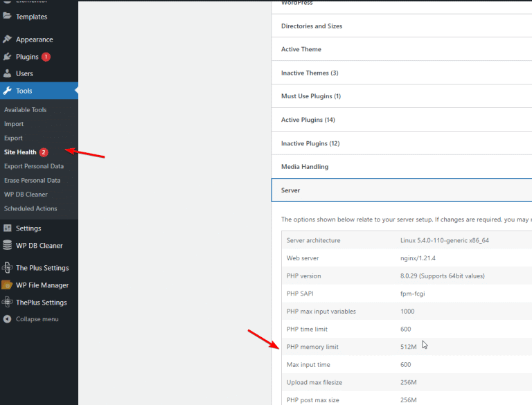Open Available Tools submenu item
The height and width of the screenshot is (405, 532).
pos(25,110)
